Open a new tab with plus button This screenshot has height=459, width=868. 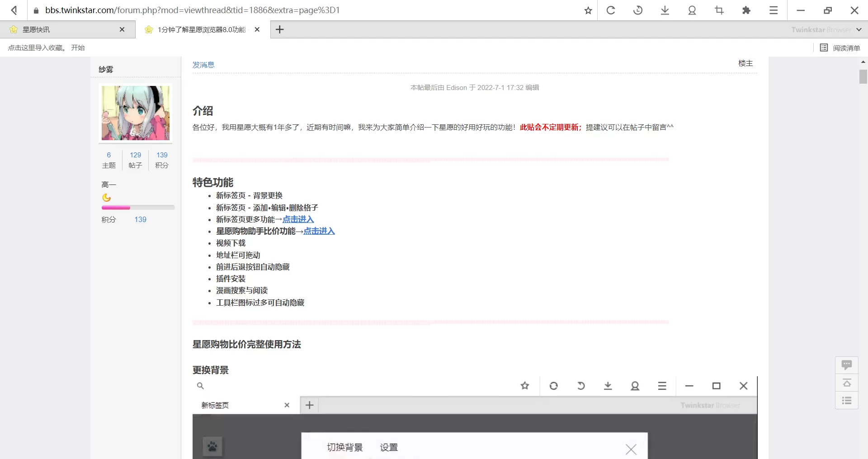(x=280, y=30)
